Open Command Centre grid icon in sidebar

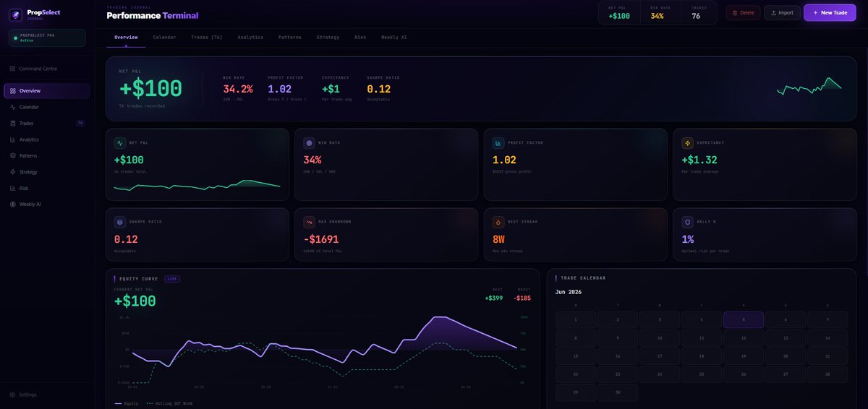pos(13,69)
